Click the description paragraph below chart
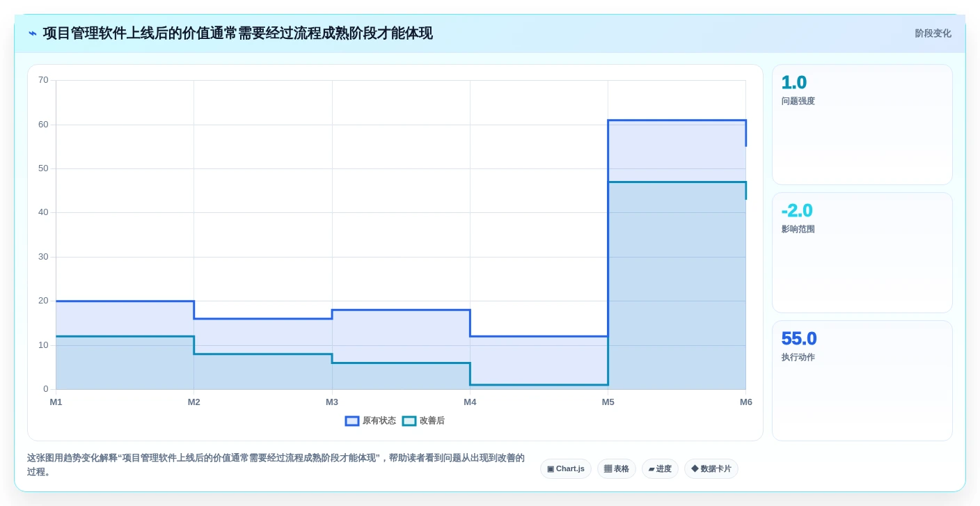980x506 pixels. click(276, 464)
